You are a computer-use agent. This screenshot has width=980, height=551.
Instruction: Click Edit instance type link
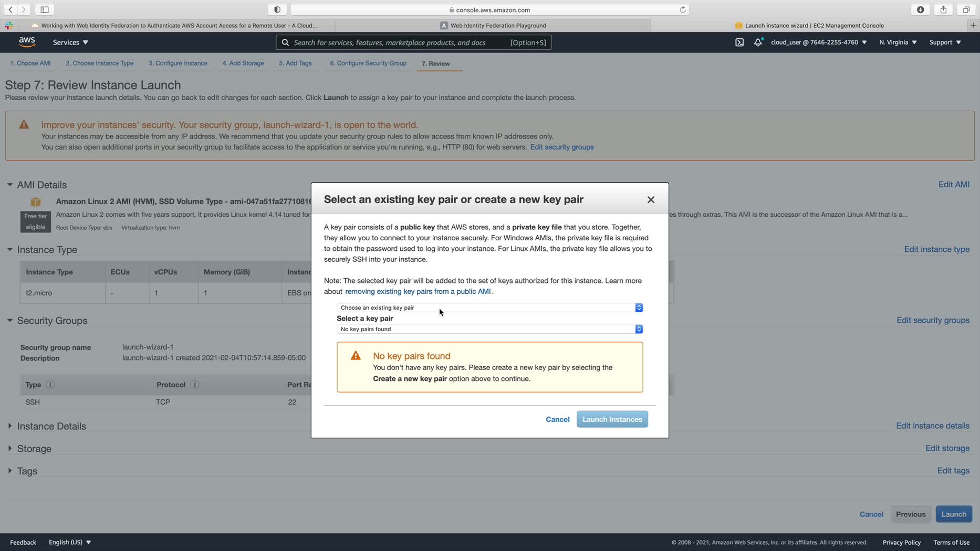pos(937,249)
